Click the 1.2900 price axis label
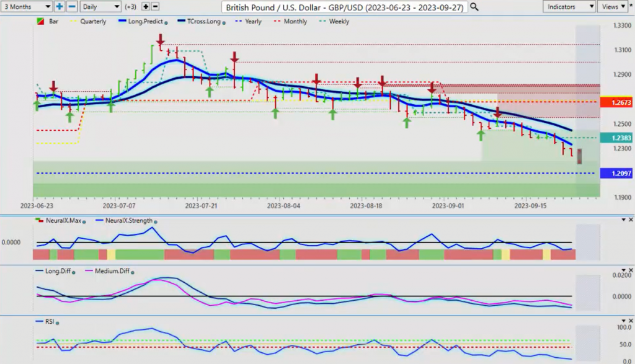The height and width of the screenshot is (364, 635). (x=622, y=75)
